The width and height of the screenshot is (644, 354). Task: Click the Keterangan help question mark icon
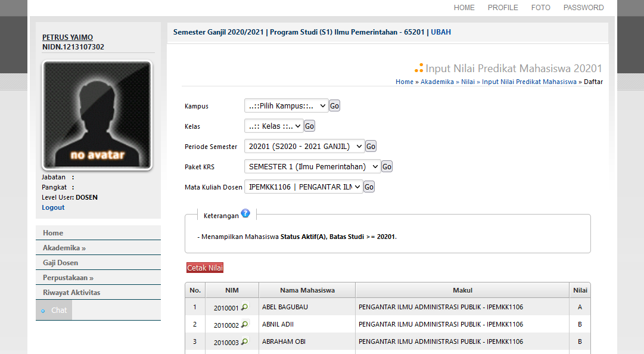click(x=245, y=214)
